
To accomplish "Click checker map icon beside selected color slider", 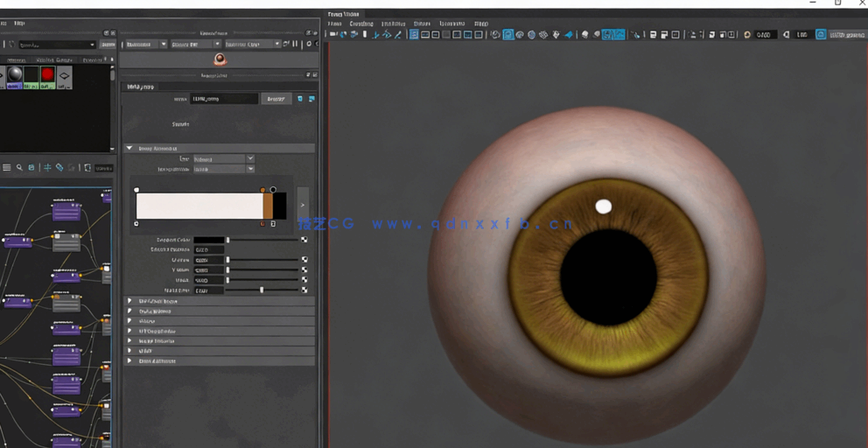I will coord(304,239).
